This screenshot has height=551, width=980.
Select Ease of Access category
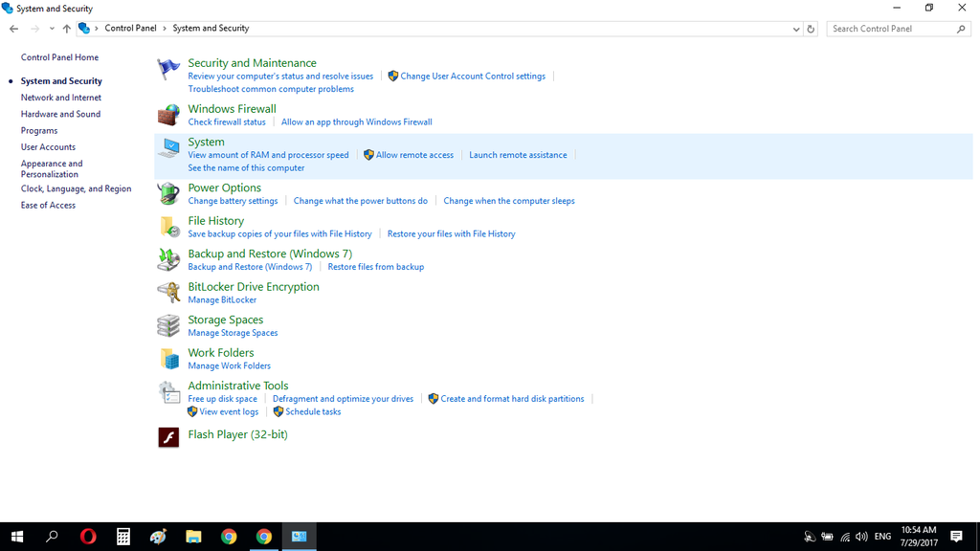[48, 205]
